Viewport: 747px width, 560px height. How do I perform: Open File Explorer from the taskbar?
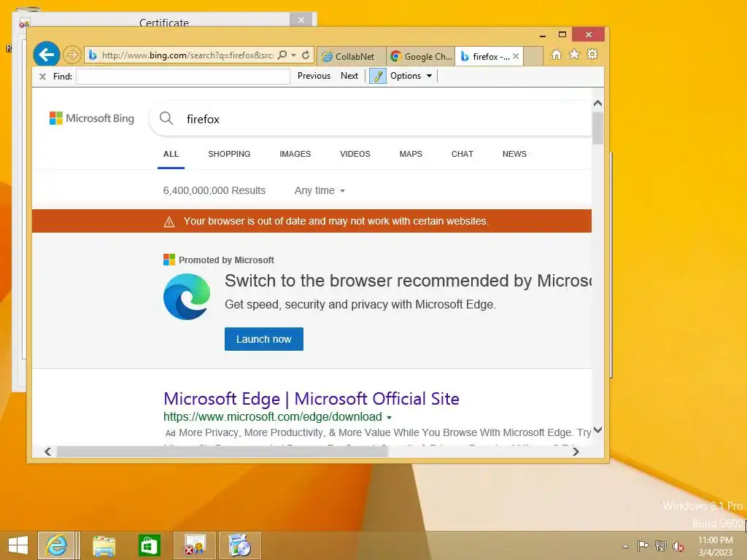click(x=104, y=545)
